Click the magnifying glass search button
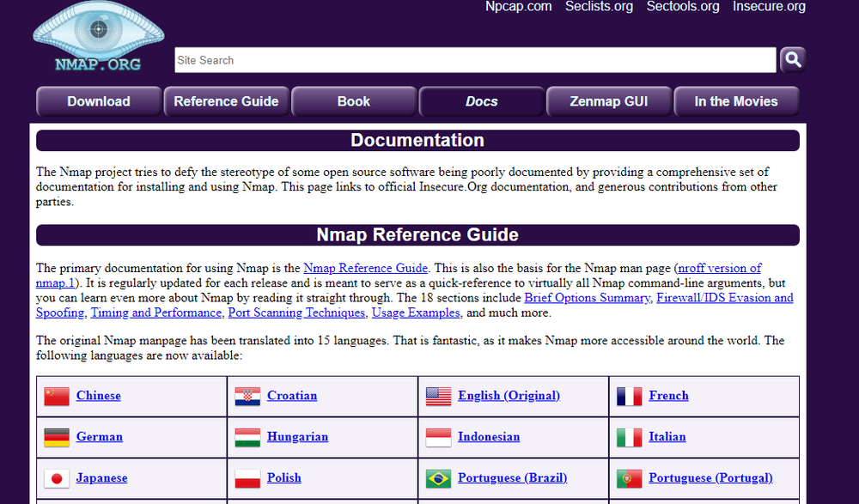Image resolution: width=859 pixels, height=504 pixels. (x=793, y=60)
